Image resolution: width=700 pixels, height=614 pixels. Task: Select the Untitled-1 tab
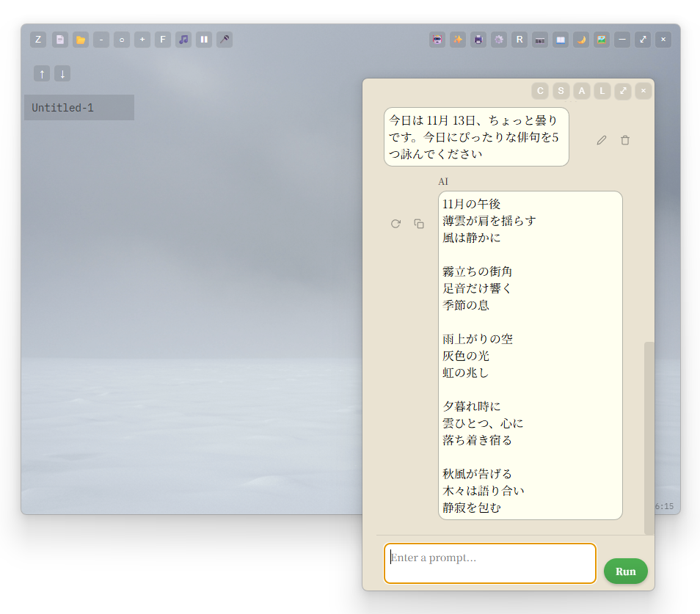[79, 107]
